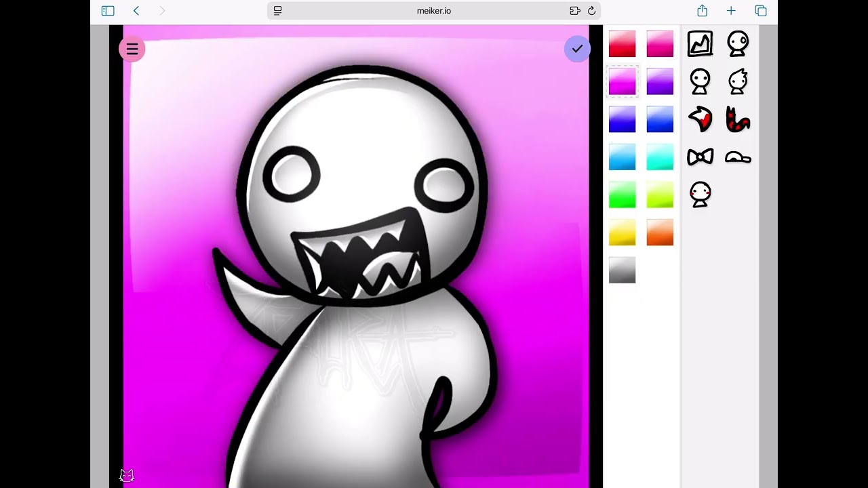Pick the orange color swatch

[660, 232]
